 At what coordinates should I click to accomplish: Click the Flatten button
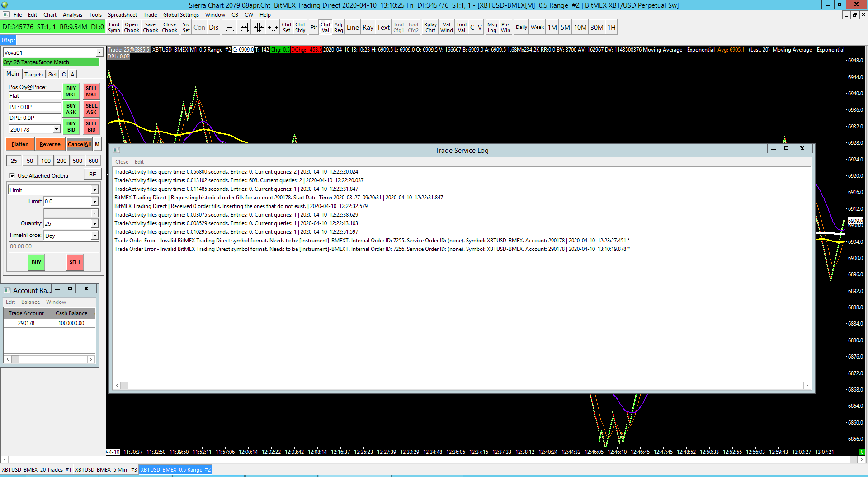20,145
